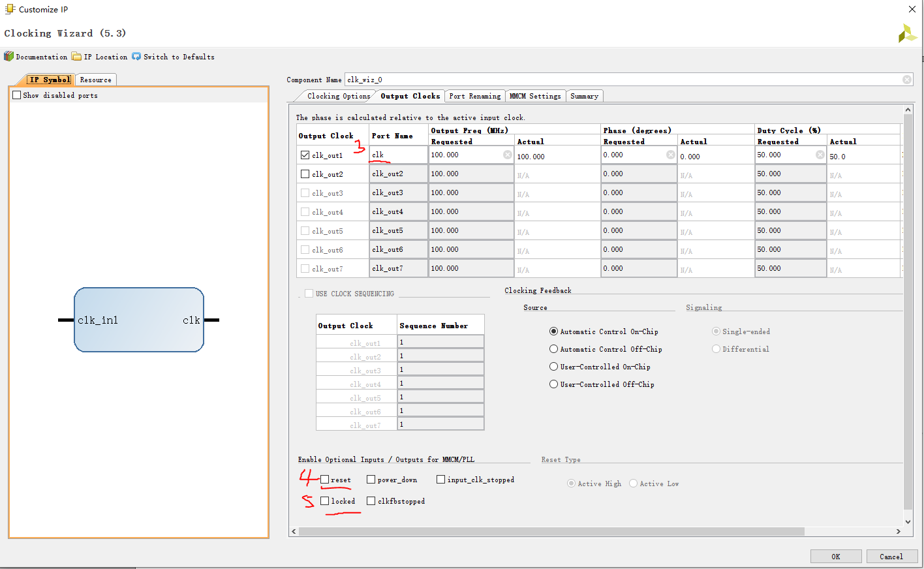Toggle USE CLOCK SEQUENCING checkbox

click(309, 294)
